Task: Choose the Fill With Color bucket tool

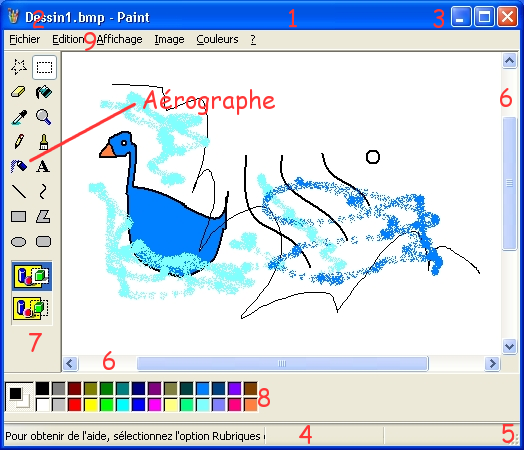Action: click(44, 92)
